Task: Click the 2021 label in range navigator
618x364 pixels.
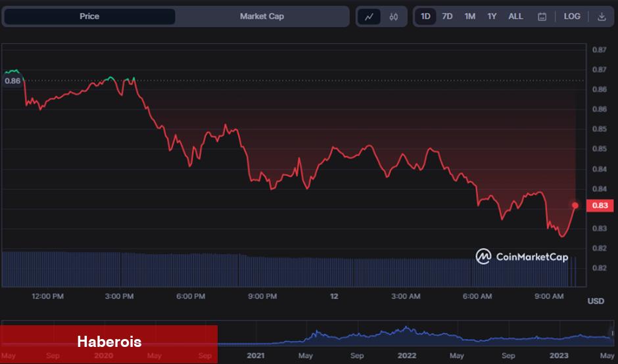Action: coord(256,355)
